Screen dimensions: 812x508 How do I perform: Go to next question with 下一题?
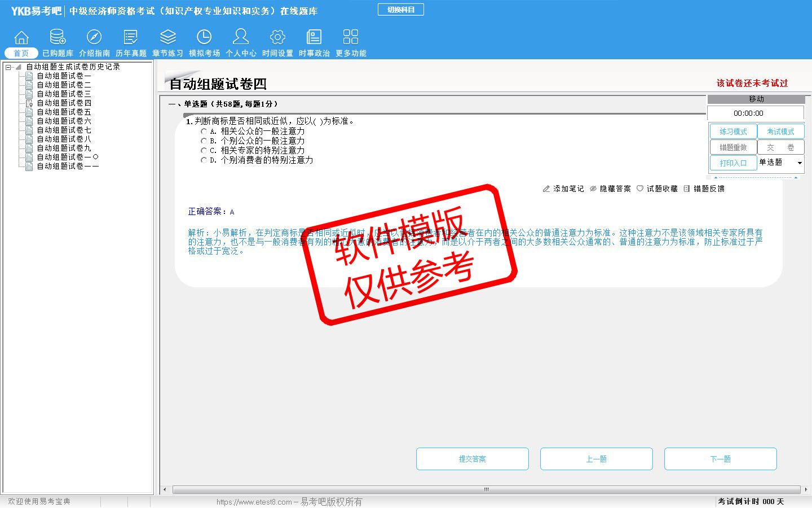720,459
